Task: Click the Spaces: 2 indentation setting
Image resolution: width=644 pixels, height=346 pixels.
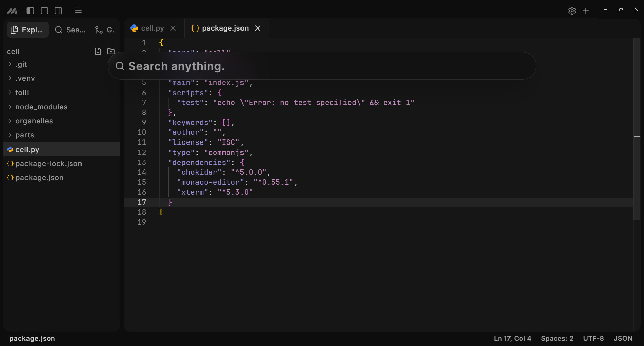Action: [557, 338]
